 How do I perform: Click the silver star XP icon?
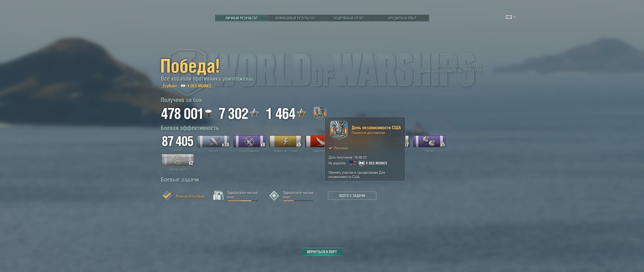(x=254, y=113)
